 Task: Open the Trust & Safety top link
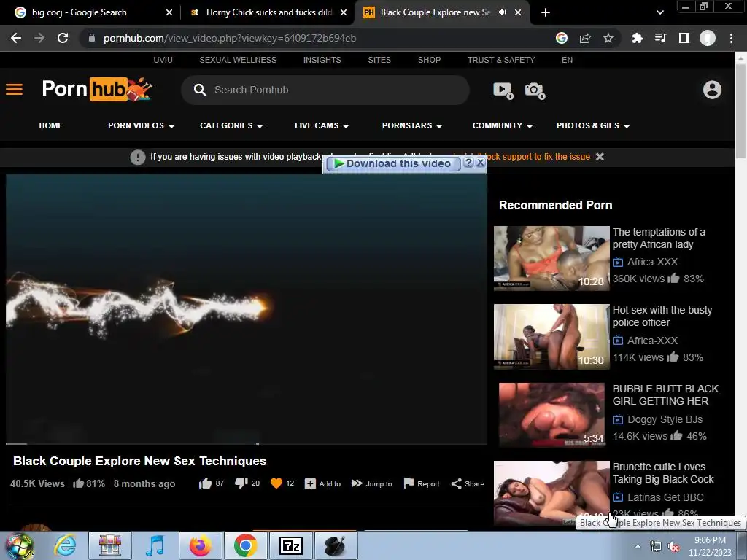coord(500,60)
